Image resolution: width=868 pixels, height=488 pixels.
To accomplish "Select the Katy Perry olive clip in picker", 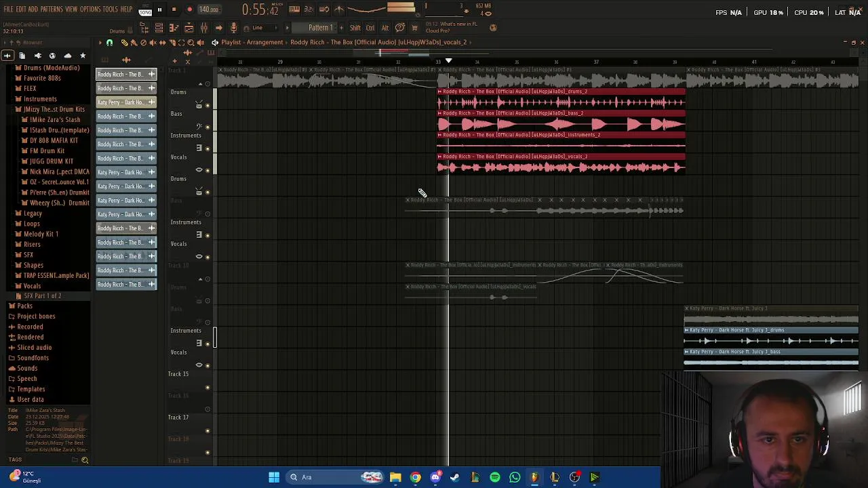I will click(x=126, y=102).
